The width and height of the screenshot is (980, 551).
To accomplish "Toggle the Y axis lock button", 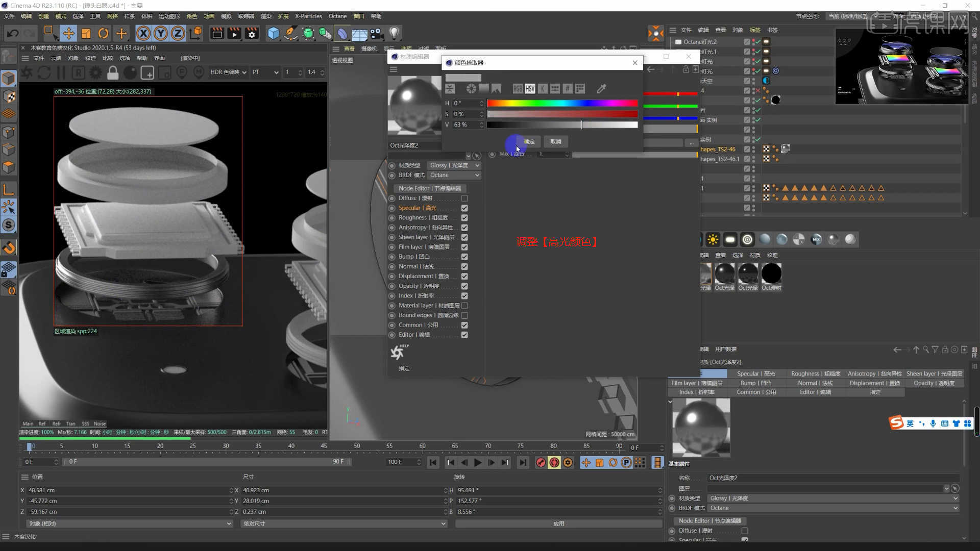I will [x=161, y=33].
